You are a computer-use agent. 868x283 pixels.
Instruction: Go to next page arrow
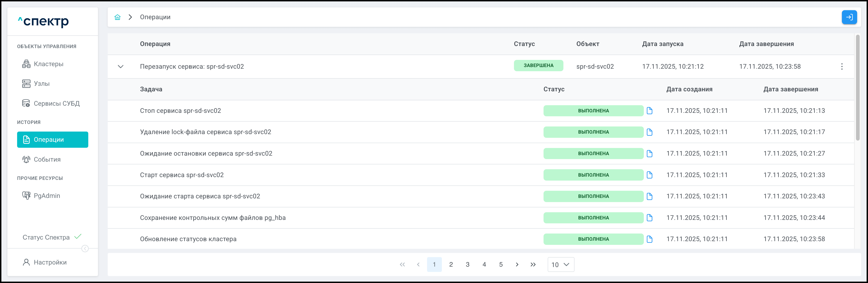click(517, 265)
